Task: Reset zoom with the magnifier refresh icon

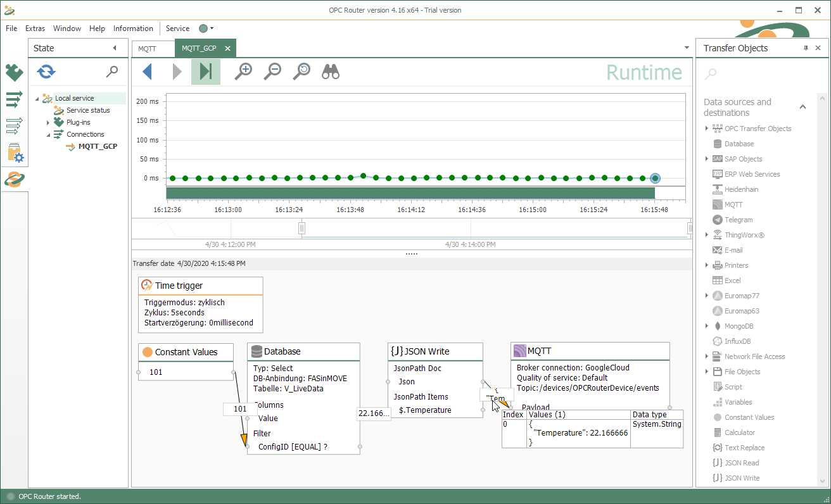Action: pyautogui.click(x=301, y=72)
